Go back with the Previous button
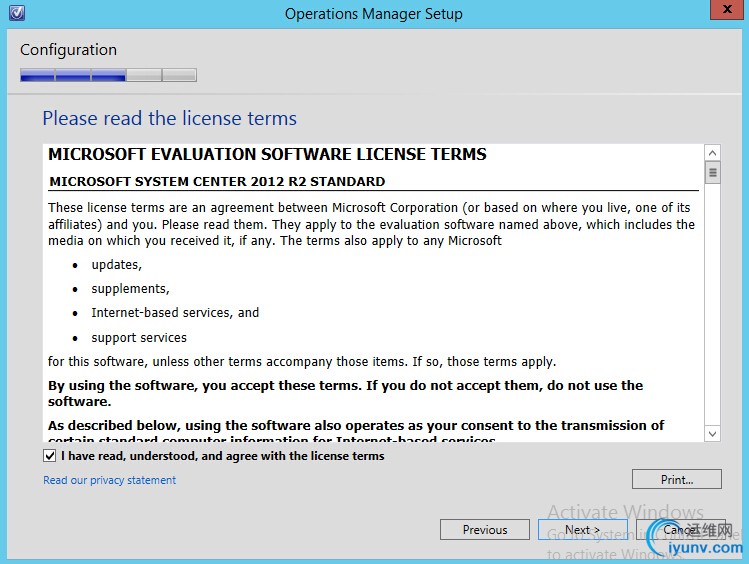 click(484, 530)
